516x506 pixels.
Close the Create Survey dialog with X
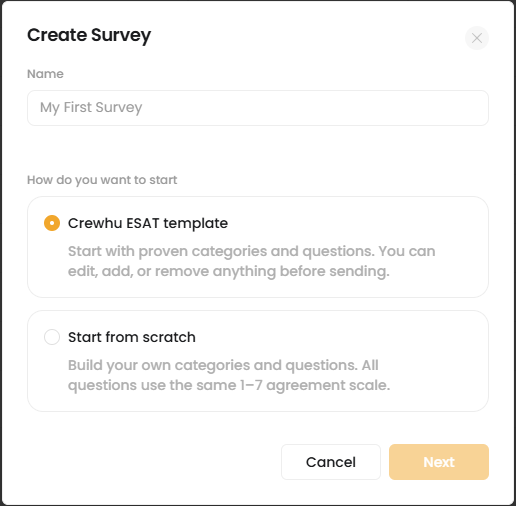[x=477, y=38]
